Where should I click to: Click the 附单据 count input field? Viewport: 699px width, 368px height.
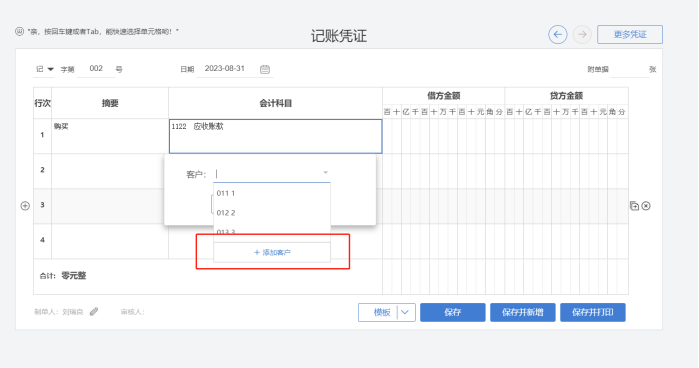[x=629, y=69]
